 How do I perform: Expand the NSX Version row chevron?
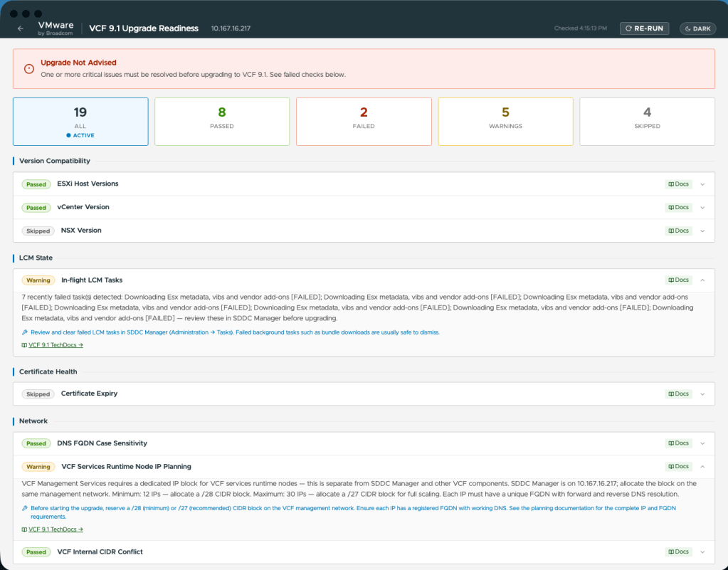pyautogui.click(x=702, y=231)
